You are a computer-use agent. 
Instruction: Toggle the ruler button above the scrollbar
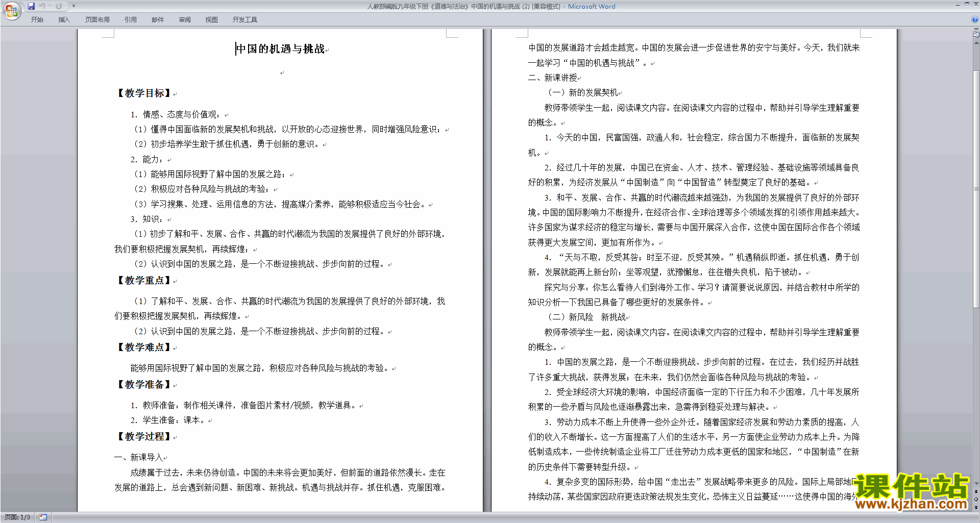coord(976,35)
